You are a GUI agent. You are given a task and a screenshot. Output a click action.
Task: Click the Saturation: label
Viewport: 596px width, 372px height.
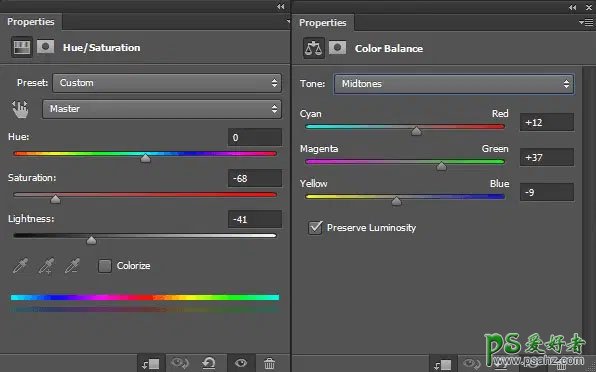click(x=32, y=178)
